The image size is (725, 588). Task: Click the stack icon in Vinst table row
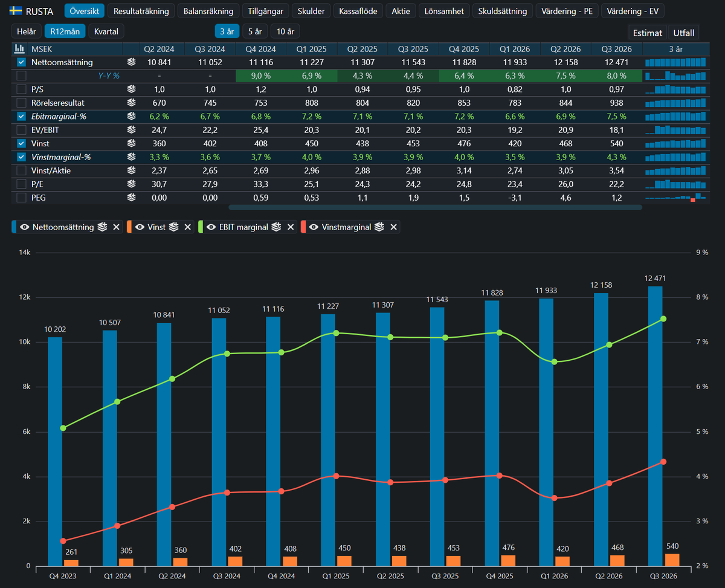pos(131,143)
